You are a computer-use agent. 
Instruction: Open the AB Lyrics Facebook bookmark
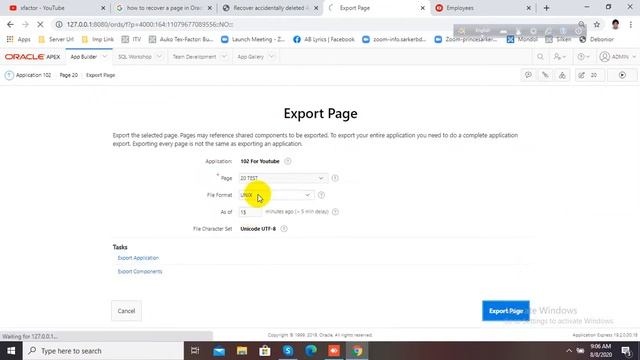click(x=324, y=39)
